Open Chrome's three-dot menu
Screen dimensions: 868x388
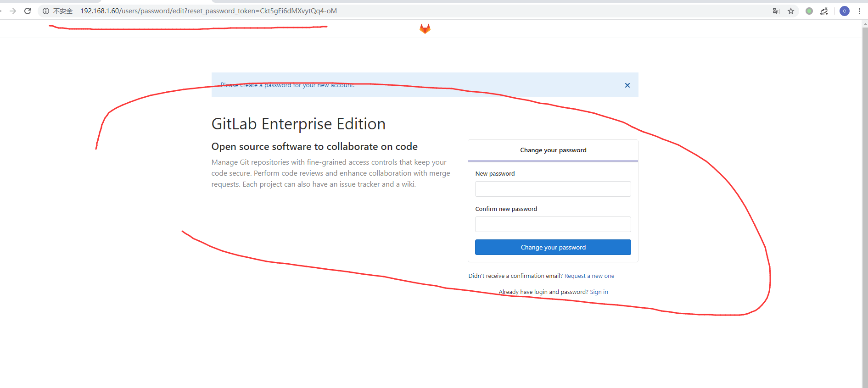(859, 11)
